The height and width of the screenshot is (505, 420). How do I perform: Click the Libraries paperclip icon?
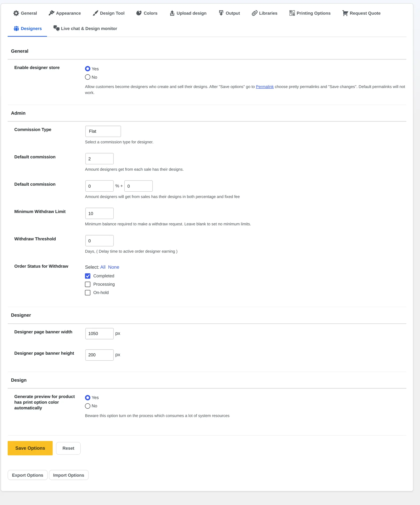tap(255, 13)
